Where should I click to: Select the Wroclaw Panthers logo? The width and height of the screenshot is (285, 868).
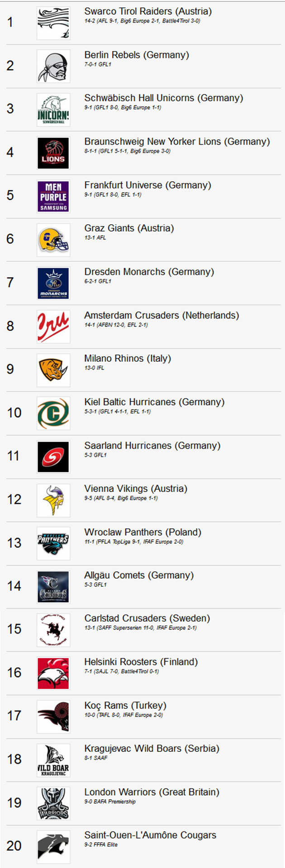click(x=53, y=544)
